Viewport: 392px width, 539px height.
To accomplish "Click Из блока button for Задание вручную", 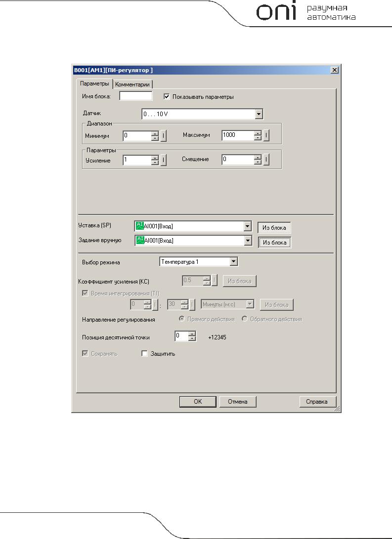I will click(275, 243).
